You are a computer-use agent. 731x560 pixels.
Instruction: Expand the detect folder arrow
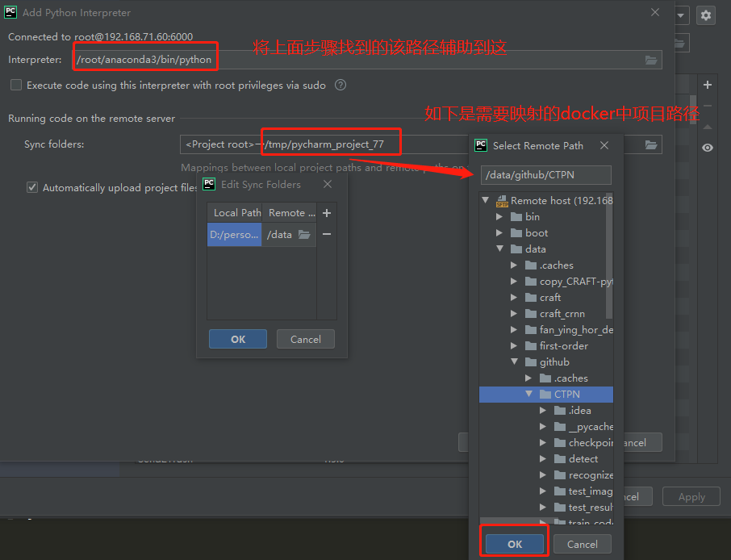point(543,459)
